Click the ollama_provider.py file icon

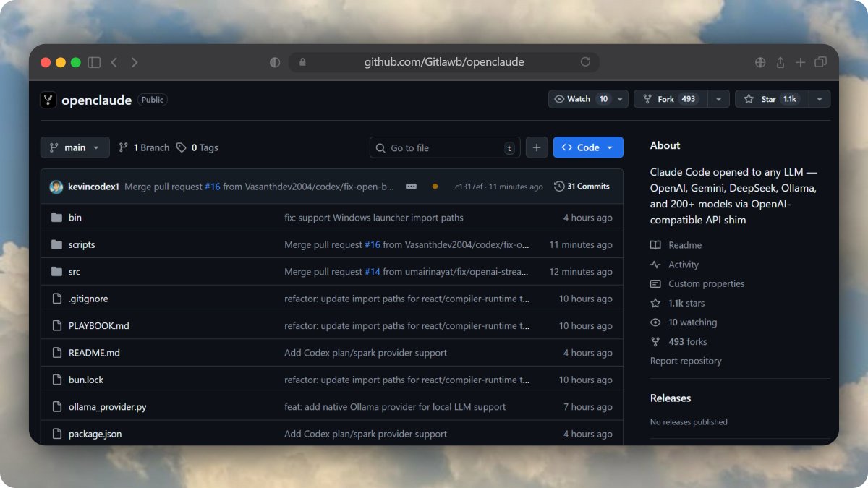point(57,407)
